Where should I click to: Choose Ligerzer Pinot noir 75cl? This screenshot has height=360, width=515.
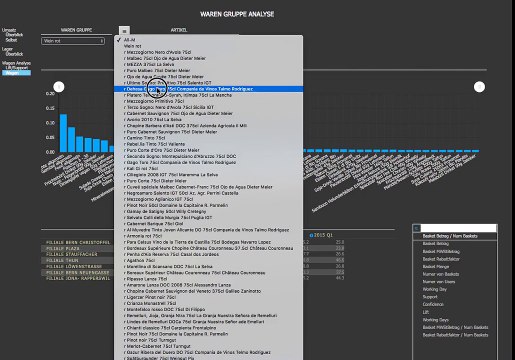click(x=208, y=297)
